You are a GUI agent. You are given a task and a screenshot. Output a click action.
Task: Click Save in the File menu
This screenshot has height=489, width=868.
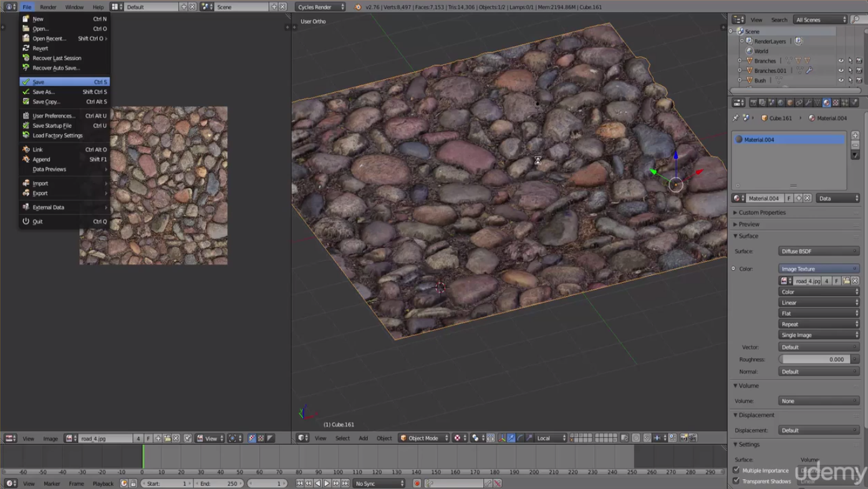point(39,82)
